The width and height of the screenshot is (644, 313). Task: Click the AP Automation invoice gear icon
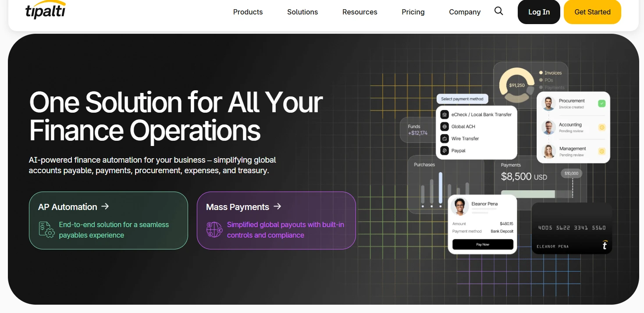click(46, 229)
